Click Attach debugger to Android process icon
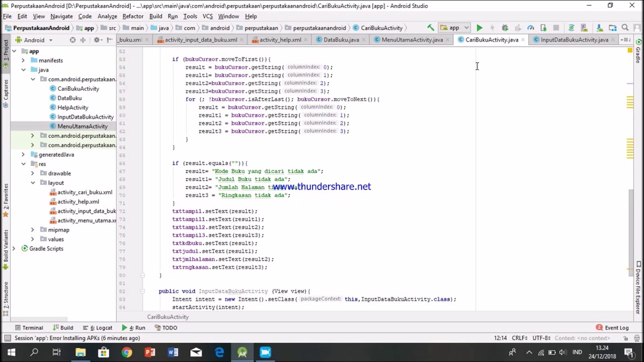 543,28
